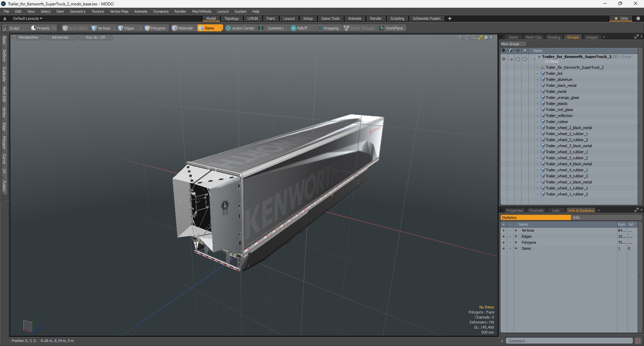This screenshot has width=644, height=346.
Task: Expand the Edges statistics row
Action: click(x=517, y=236)
